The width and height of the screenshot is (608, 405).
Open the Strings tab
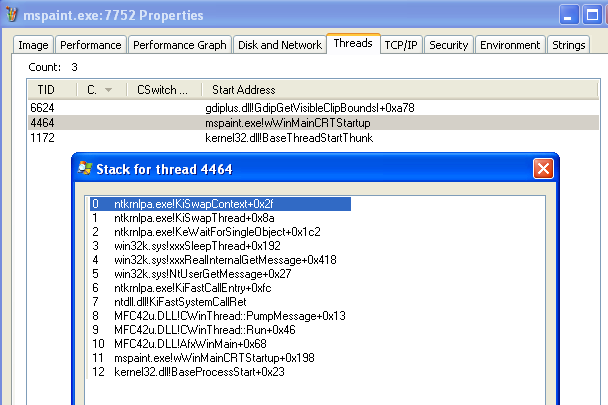568,45
